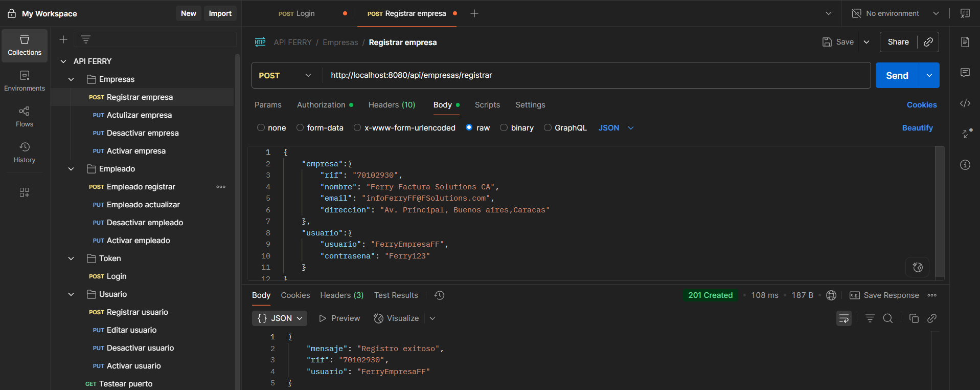
Task: Click the no environment icon
Action: [x=856, y=13]
